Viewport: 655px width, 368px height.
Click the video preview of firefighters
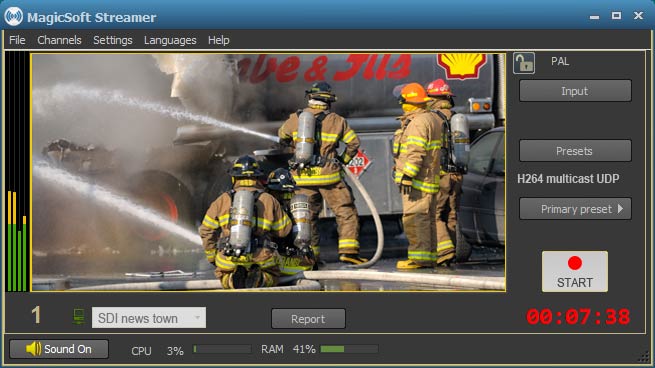[268, 172]
